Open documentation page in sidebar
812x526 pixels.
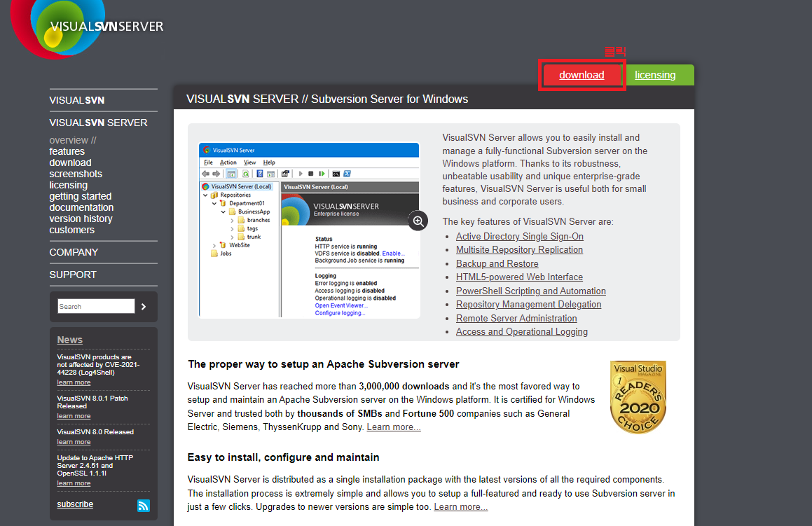click(x=81, y=207)
